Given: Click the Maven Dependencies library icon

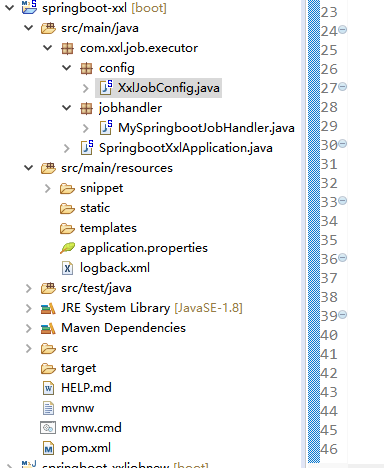Looking at the screenshot, I should pyautogui.click(x=48, y=328).
